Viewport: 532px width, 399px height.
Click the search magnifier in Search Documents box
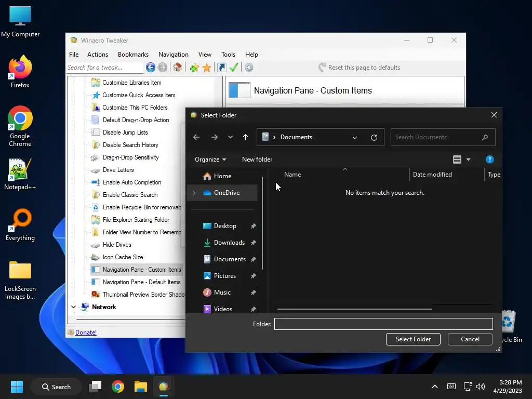[485, 137]
